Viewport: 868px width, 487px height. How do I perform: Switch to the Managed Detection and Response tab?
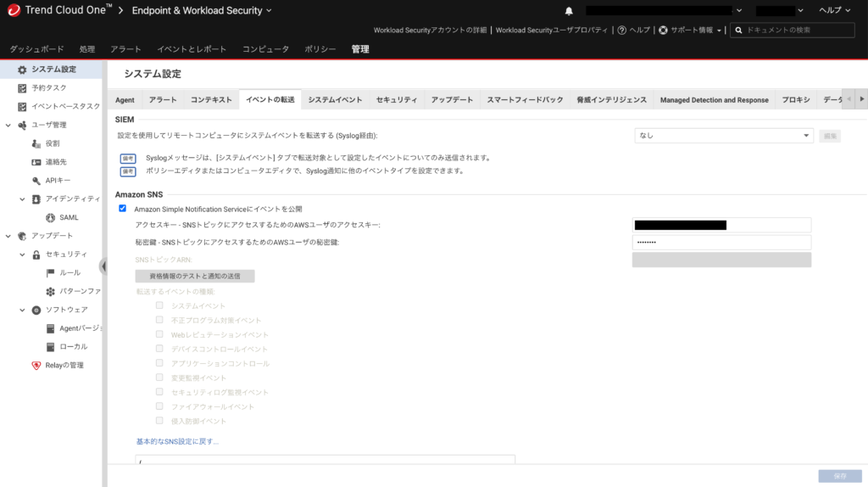coord(714,100)
